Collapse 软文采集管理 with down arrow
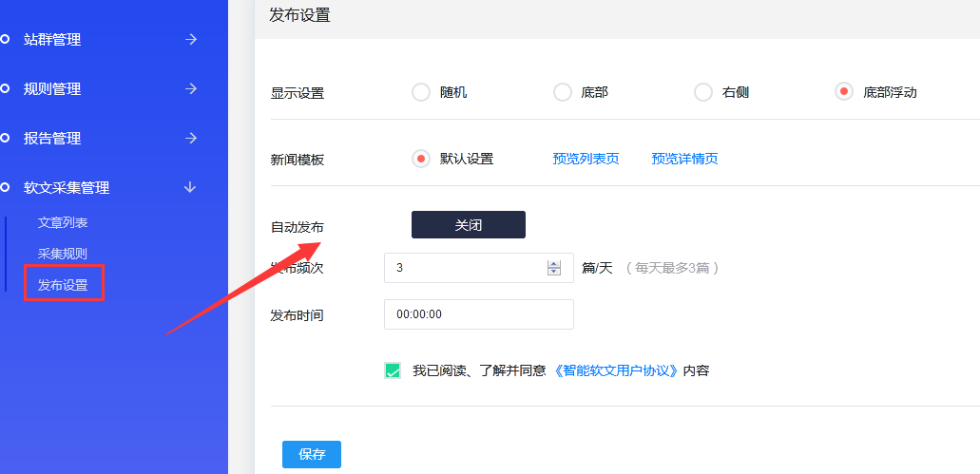The height and width of the screenshot is (474, 980). tap(190, 188)
